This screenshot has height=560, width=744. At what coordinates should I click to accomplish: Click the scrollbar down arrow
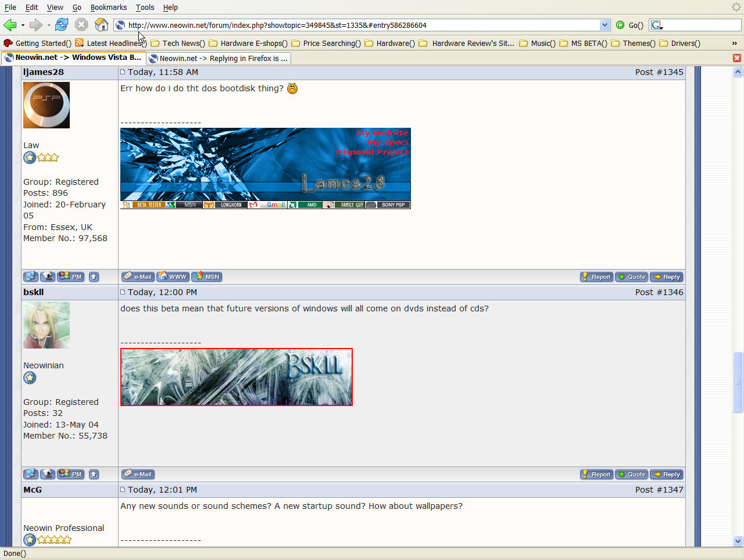[x=738, y=541]
